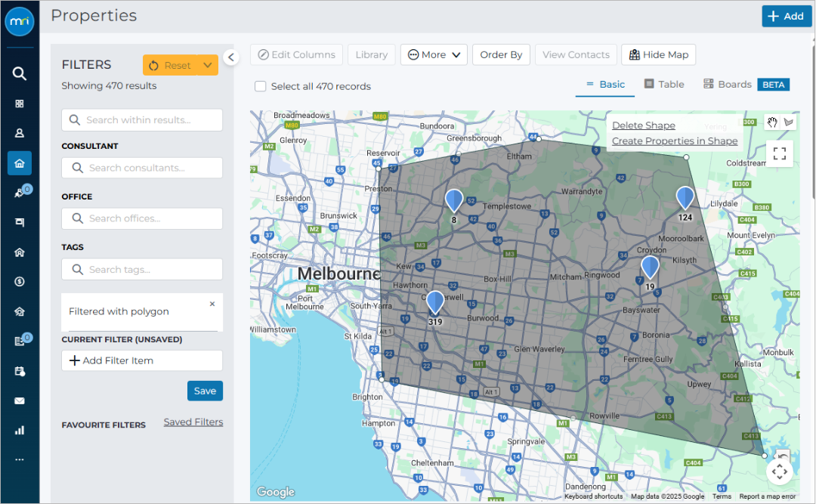Open the double-roof house icon in sidebar
This screenshot has height=504, width=816.
(x=19, y=252)
